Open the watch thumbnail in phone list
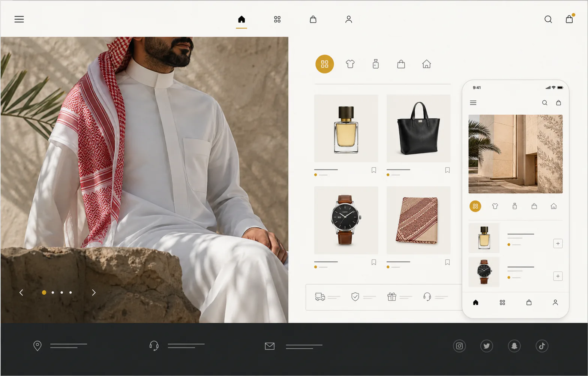The image size is (588, 376). (x=484, y=272)
